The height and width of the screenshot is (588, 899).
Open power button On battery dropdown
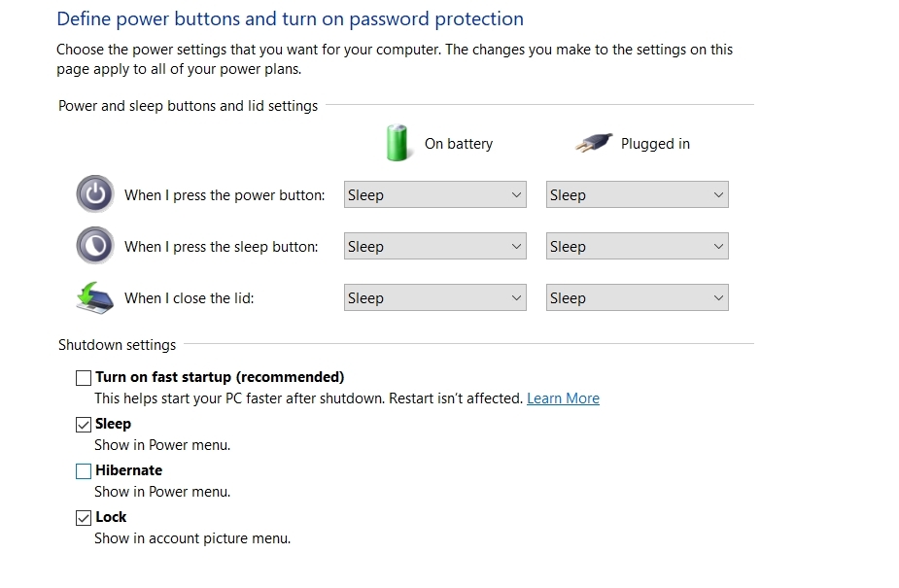(434, 194)
